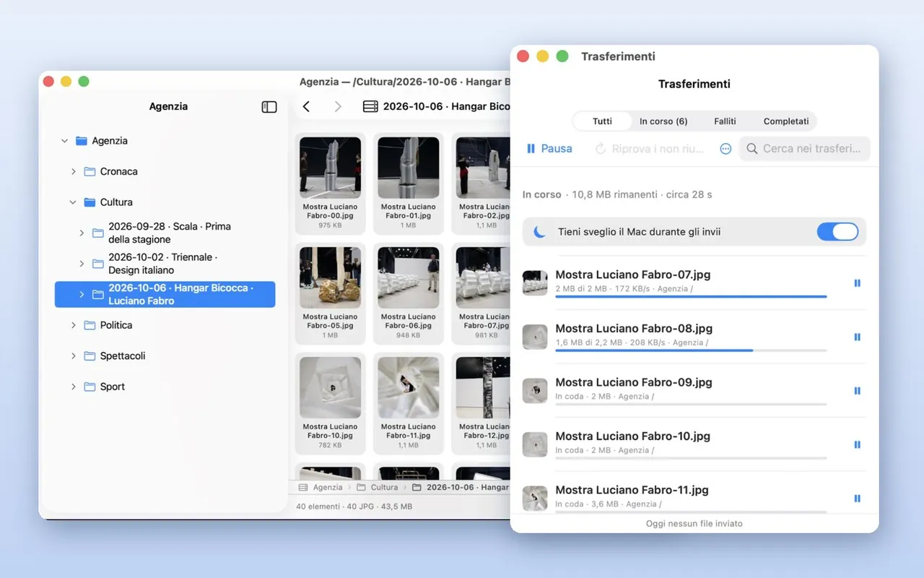
Task: Toggle the sidebar in Agenzia window
Action: [x=269, y=107]
